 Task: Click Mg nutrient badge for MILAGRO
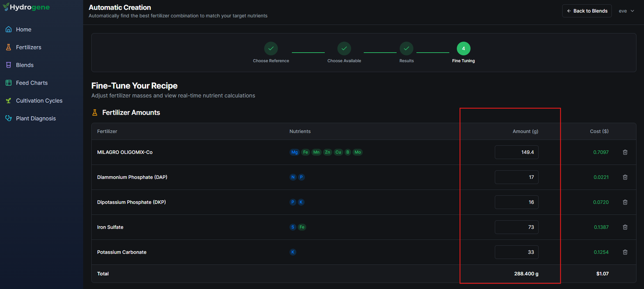[x=295, y=152]
